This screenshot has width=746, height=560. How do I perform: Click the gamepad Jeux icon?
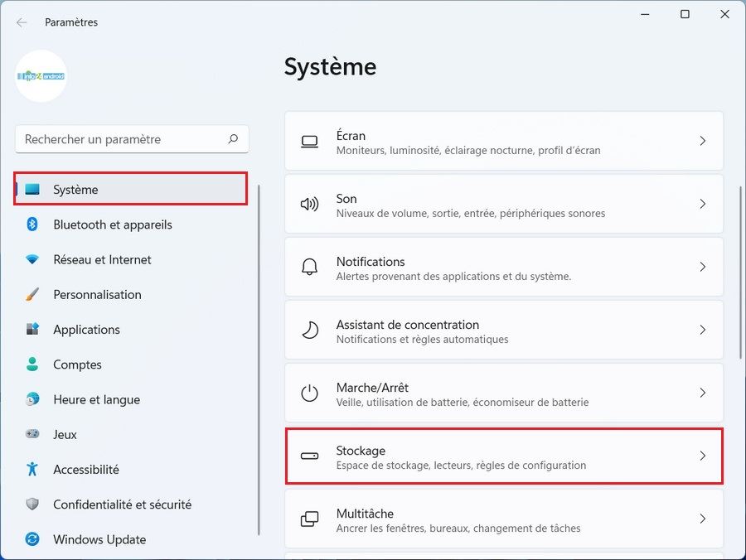(32, 434)
